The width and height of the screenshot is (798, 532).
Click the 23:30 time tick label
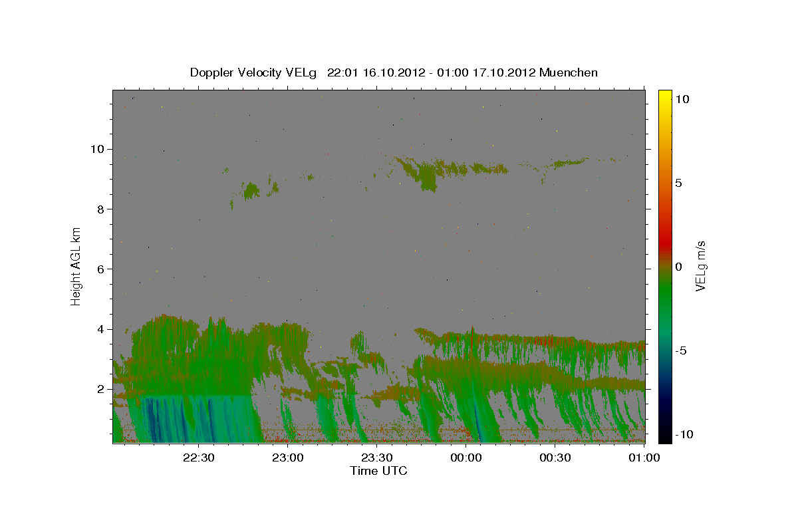(x=376, y=458)
